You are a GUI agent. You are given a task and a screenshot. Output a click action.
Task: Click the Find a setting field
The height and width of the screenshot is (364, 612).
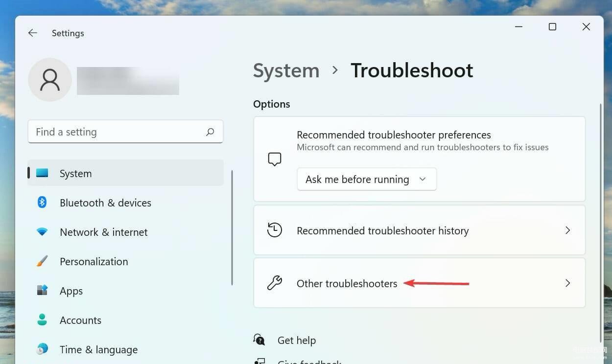[125, 132]
